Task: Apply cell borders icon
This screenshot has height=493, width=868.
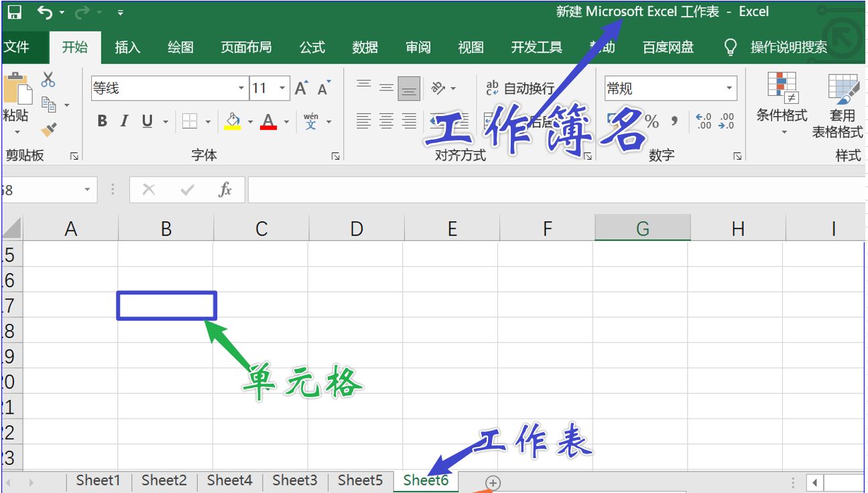Action: 190,121
